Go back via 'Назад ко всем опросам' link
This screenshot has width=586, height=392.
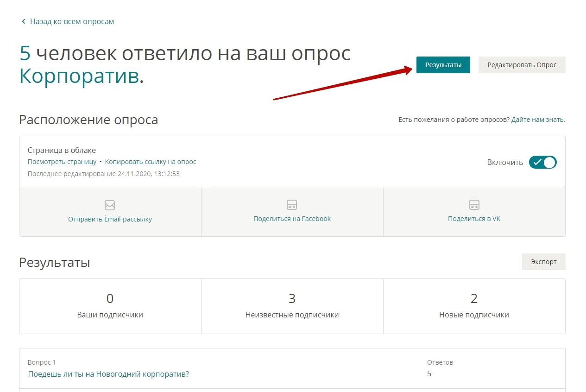(72, 22)
